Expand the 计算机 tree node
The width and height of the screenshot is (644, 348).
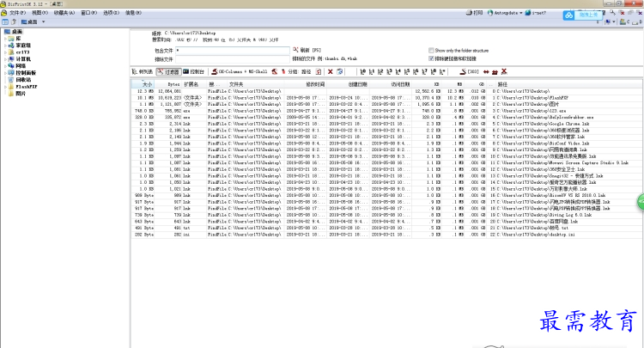[6, 59]
